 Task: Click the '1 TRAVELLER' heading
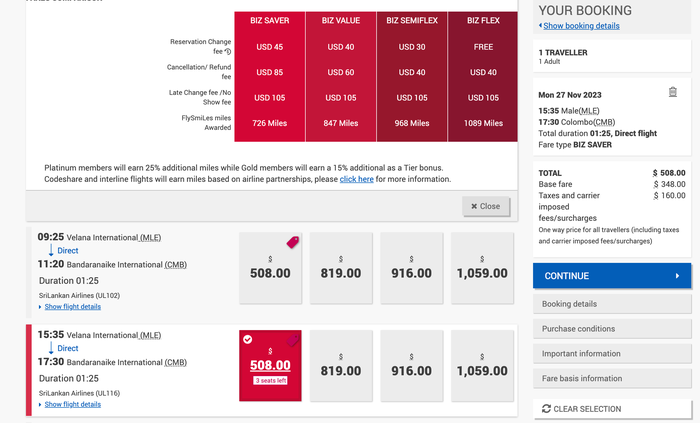(563, 53)
